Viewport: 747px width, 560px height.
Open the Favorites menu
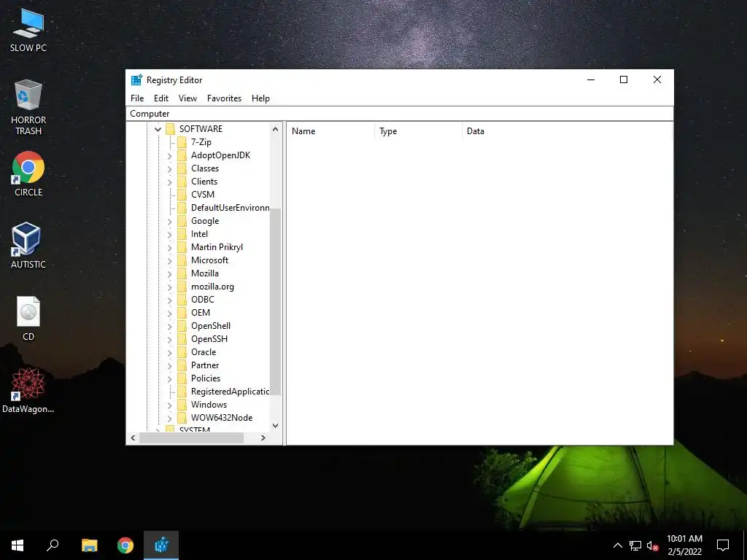pos(224,98)
